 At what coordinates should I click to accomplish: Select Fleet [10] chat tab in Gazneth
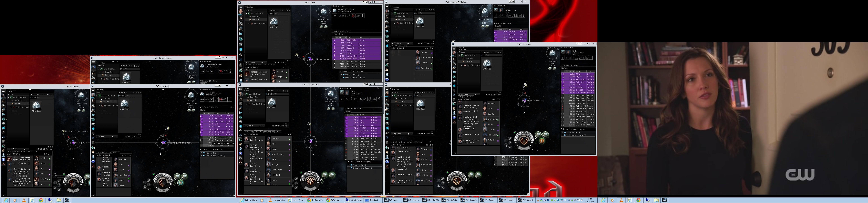pos(469,97)
